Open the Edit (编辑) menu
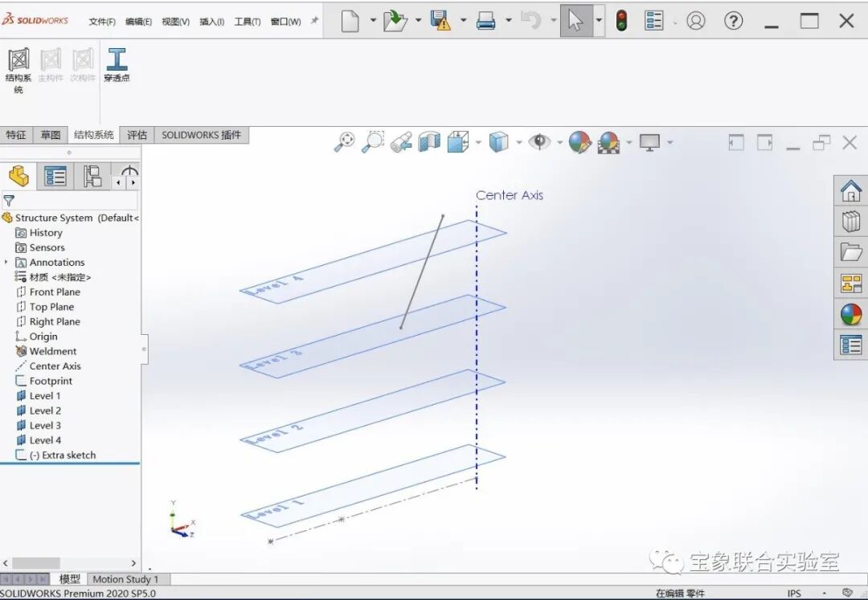 [x=138, y=22]
